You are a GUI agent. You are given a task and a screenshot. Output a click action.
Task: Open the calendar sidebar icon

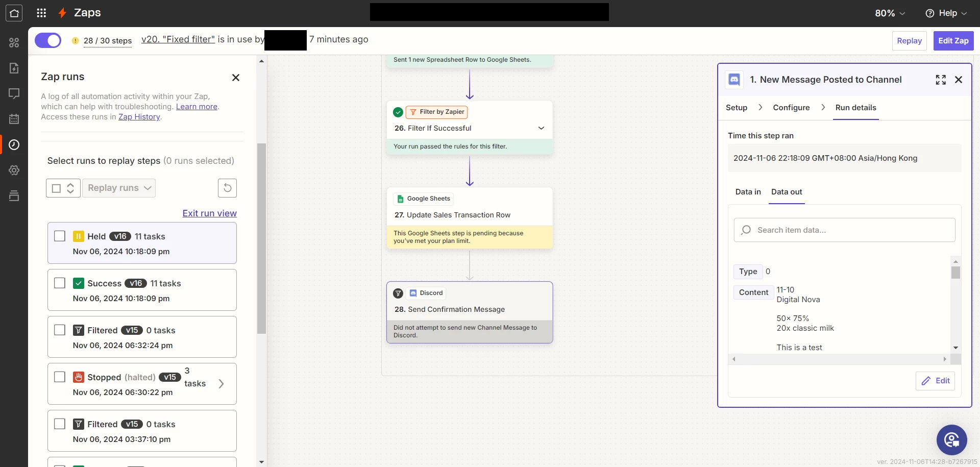(x=14, y=119)
